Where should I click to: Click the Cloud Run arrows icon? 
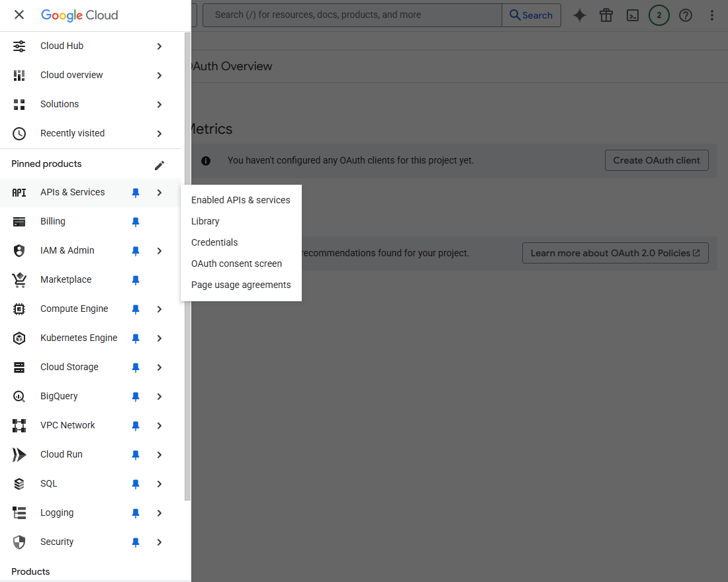click(19, 455)
